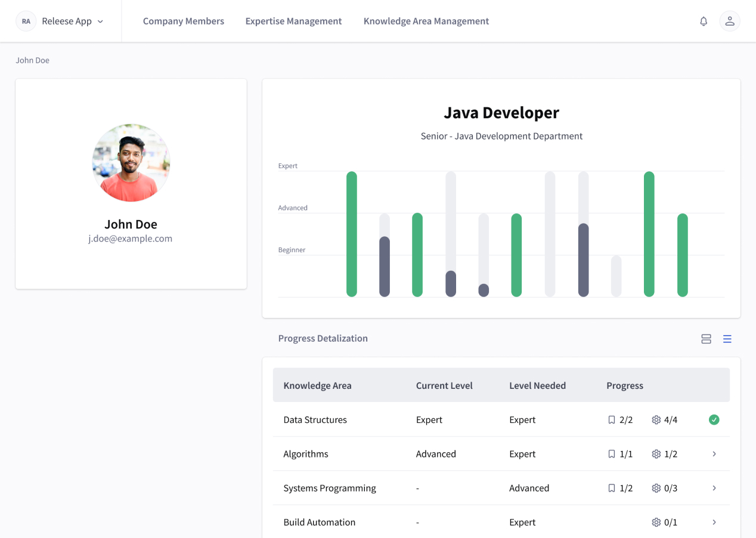Viewport: 756px width, 538px height.
Task: Open the user account icon
Action: (730, 21)
